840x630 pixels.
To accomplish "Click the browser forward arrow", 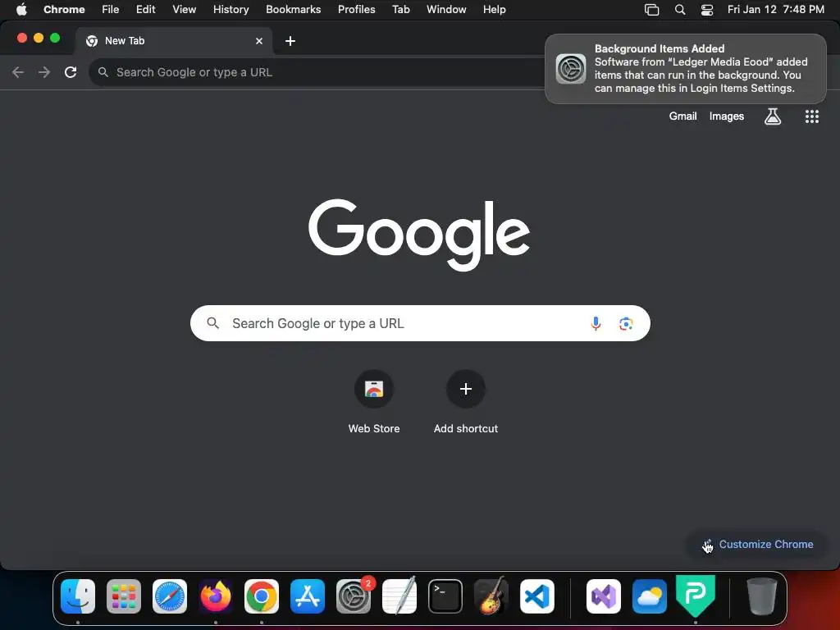I will tap(44, 72).
